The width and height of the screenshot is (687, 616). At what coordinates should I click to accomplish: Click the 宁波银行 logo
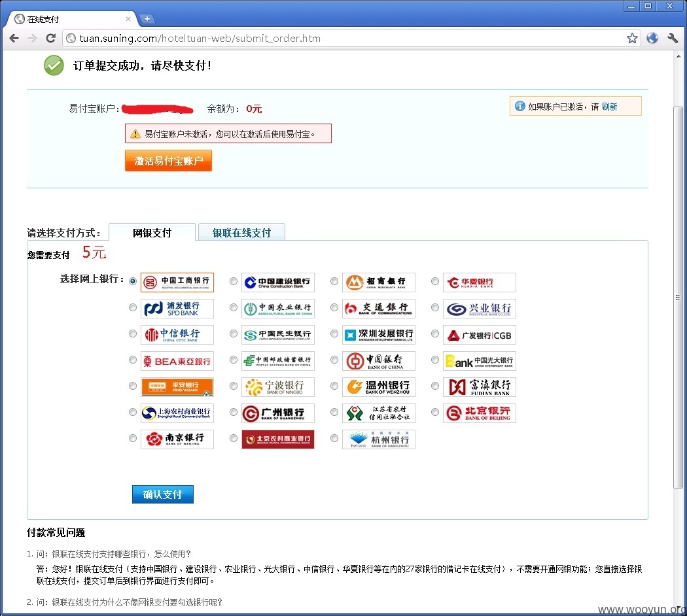(x=278, y=387)
